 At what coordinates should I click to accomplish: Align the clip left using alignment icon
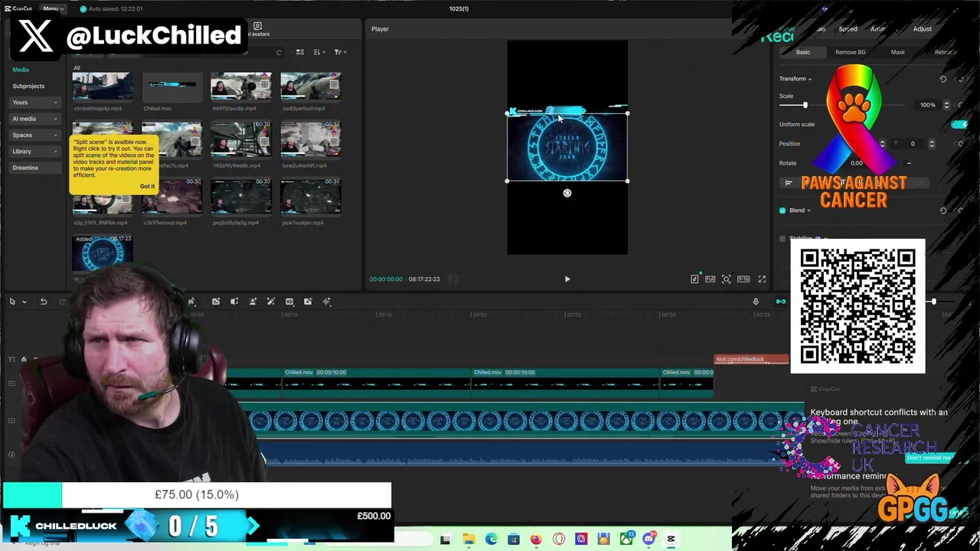789,183
